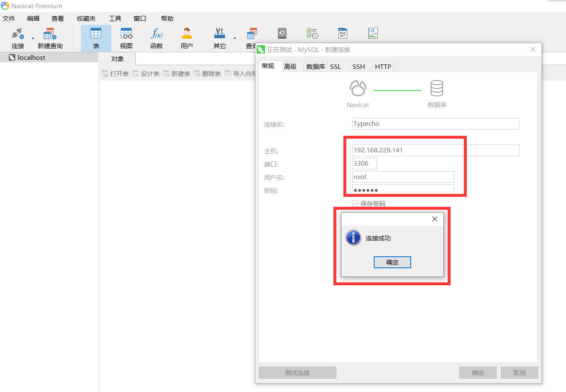Click the 取消 button in connection dialog

519,373
